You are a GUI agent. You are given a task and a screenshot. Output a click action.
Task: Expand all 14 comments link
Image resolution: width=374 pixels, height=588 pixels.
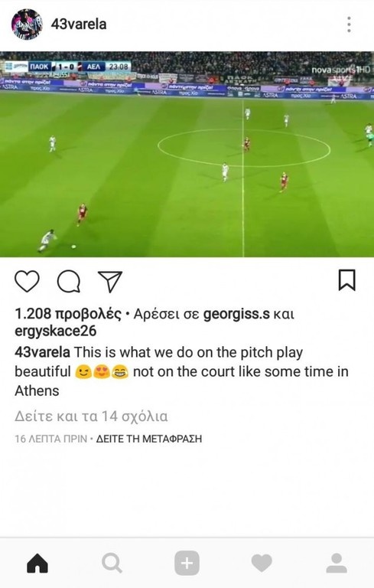pos(91,416)
